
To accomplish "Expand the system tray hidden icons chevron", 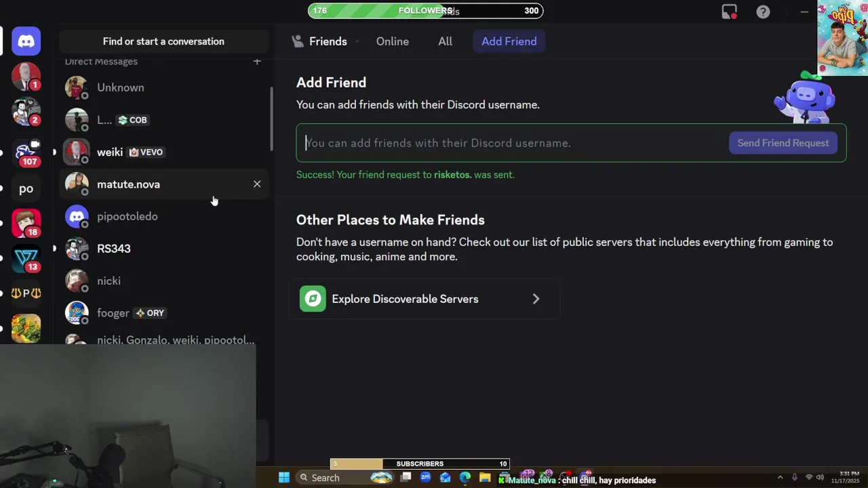I will click(x=780, y=478).
